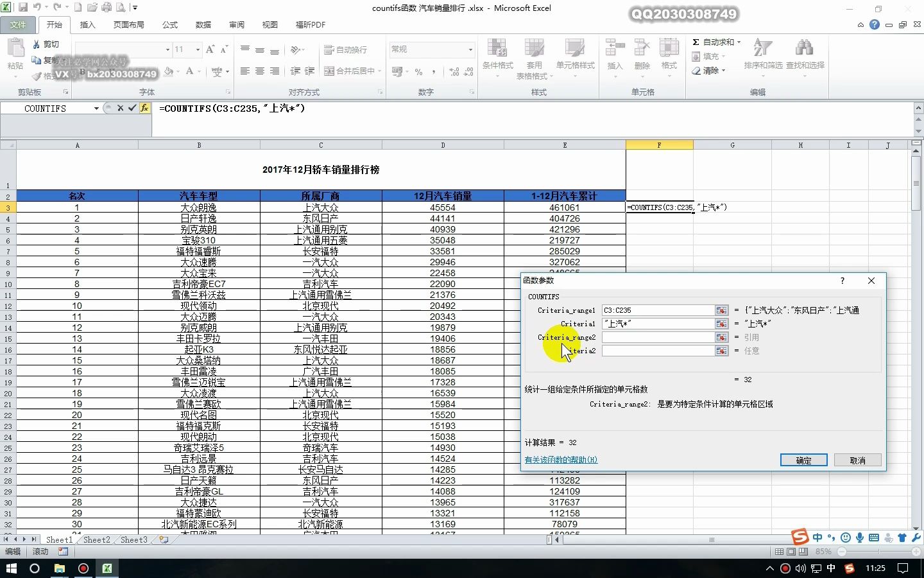Viewport: 924px width, 578px height.
Task: Click the Criteria_range2 range selector icon
Action: (x=721, y=337)
